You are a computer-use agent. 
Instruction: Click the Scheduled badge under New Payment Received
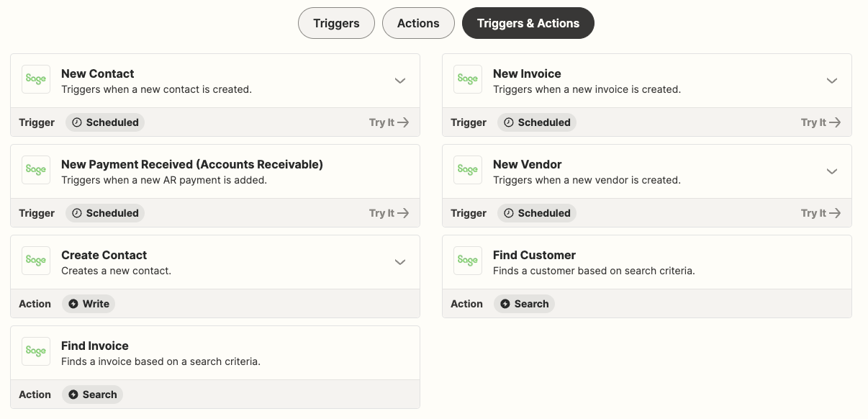click(105, 213)
